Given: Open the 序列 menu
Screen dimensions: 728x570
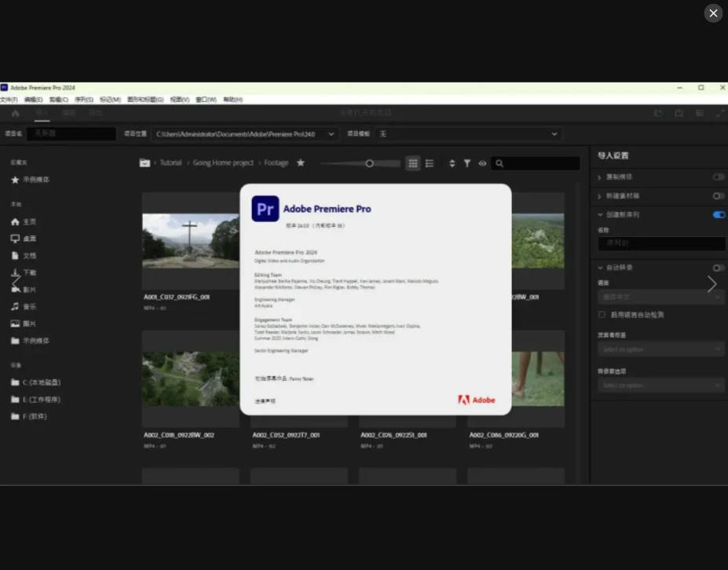Looking at the screenshot, I should click(85, 100).
